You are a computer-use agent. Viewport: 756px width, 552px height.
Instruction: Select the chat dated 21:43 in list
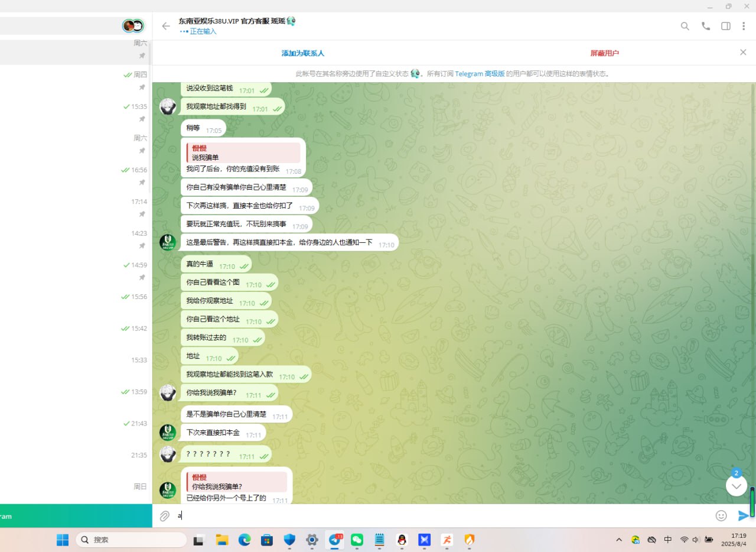pos(76,429)
